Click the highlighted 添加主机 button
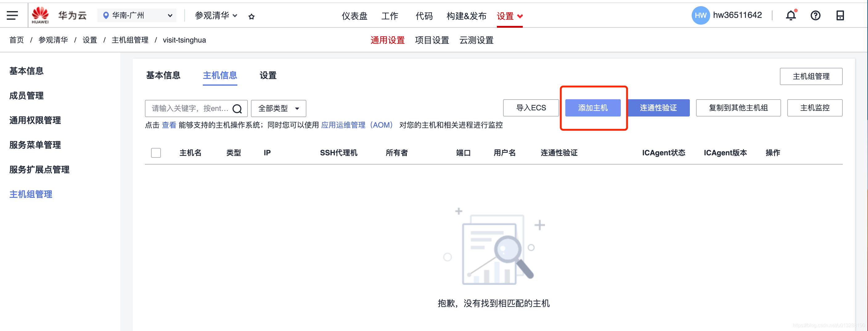Viewport: 868px width, 331px height. click(593, 108)
